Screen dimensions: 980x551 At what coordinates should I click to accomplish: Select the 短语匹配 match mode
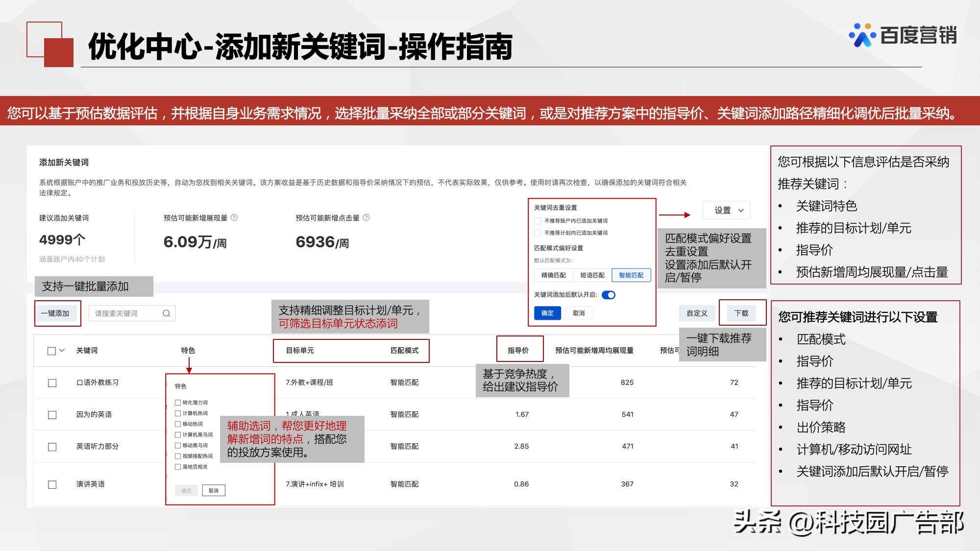(x=591, y=275)
